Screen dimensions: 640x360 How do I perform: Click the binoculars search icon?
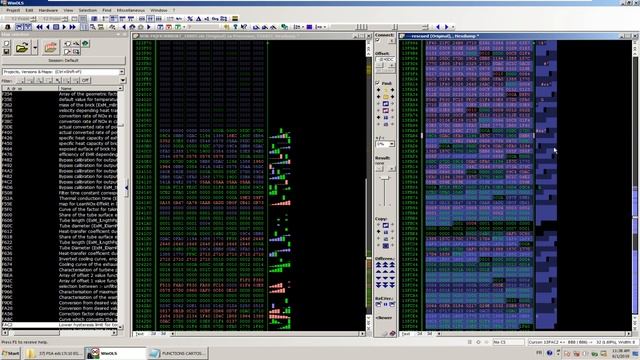coord(112,27)
